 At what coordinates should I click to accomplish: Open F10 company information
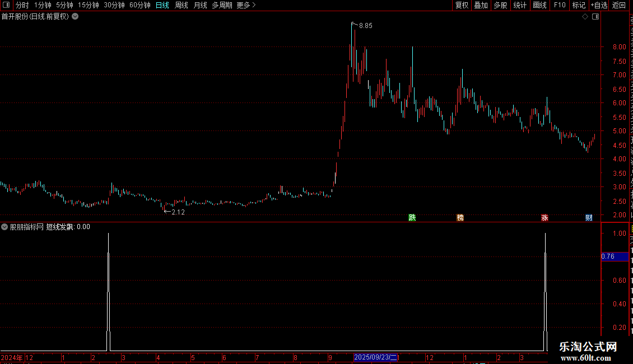560,5
